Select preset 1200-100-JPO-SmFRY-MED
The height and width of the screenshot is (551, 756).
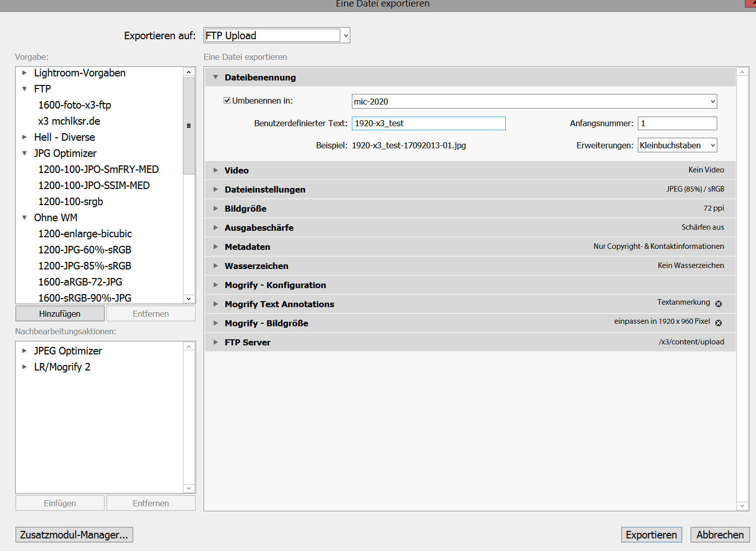pos(99,169)
